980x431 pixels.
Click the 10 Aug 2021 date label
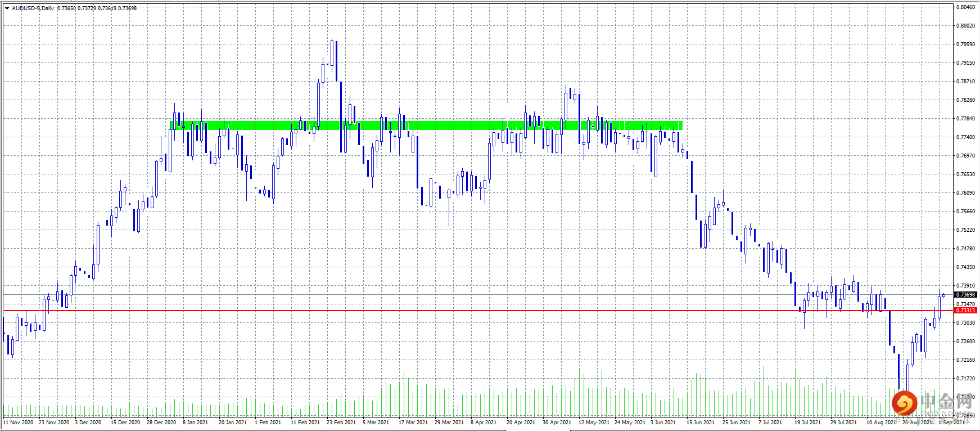pos(880,423)
